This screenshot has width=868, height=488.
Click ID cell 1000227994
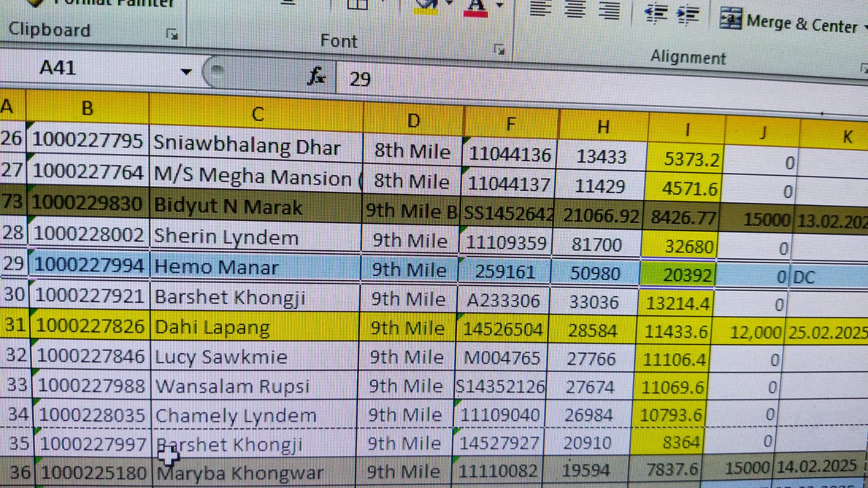(90, 264)
